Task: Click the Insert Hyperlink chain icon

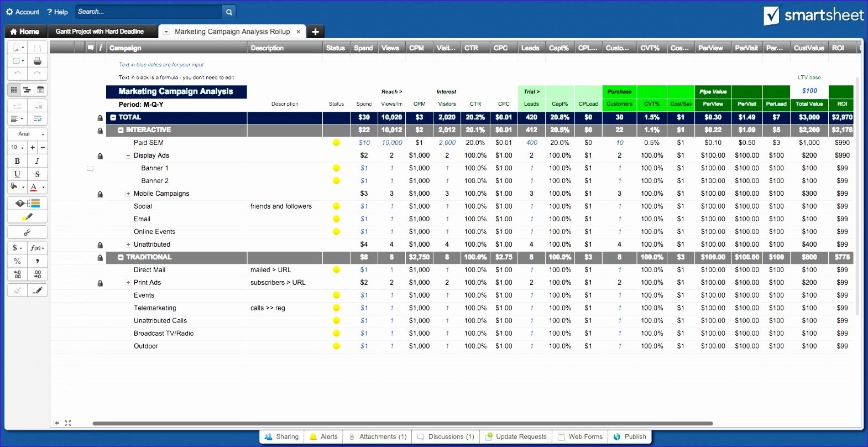Action: coord(27,232)
